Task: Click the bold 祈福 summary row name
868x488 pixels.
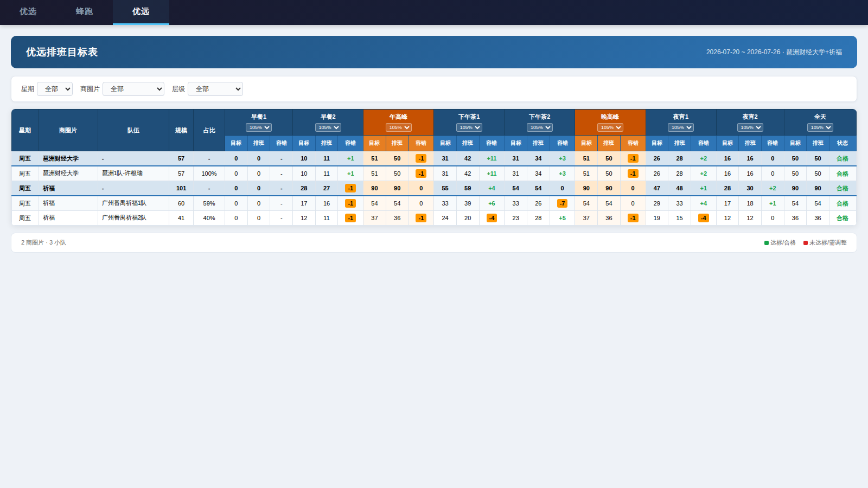Action: (49, 188)
